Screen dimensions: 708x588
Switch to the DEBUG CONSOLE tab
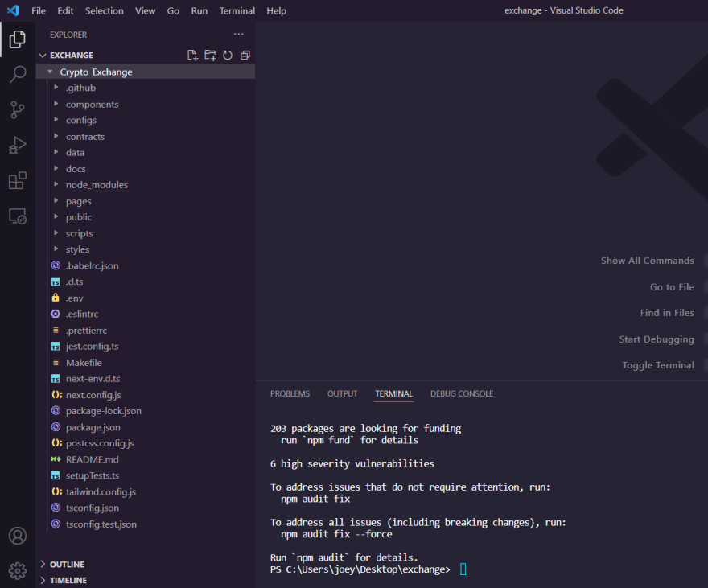click(x=462, y=393)
